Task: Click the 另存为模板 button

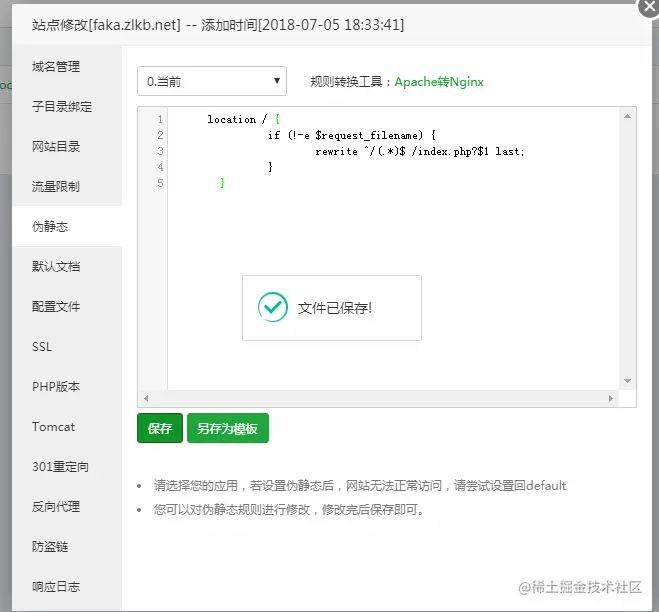Action: coord(227,428)
